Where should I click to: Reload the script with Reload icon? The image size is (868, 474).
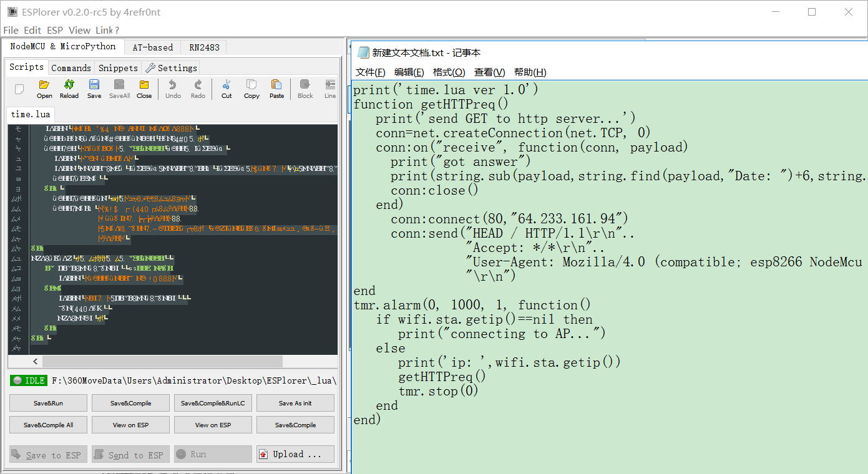pyautogui.click(x=69, y=89)
